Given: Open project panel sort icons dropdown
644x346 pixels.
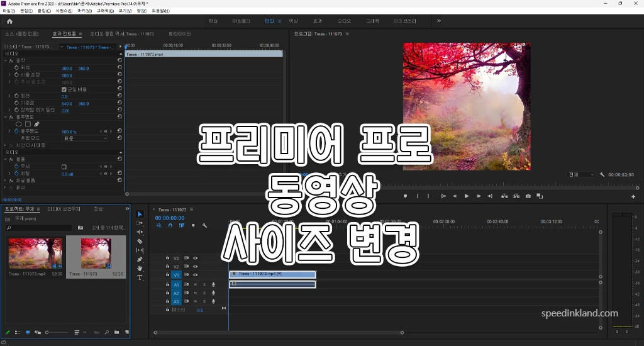Looking at the screenshot, I should tap(80, 332).
